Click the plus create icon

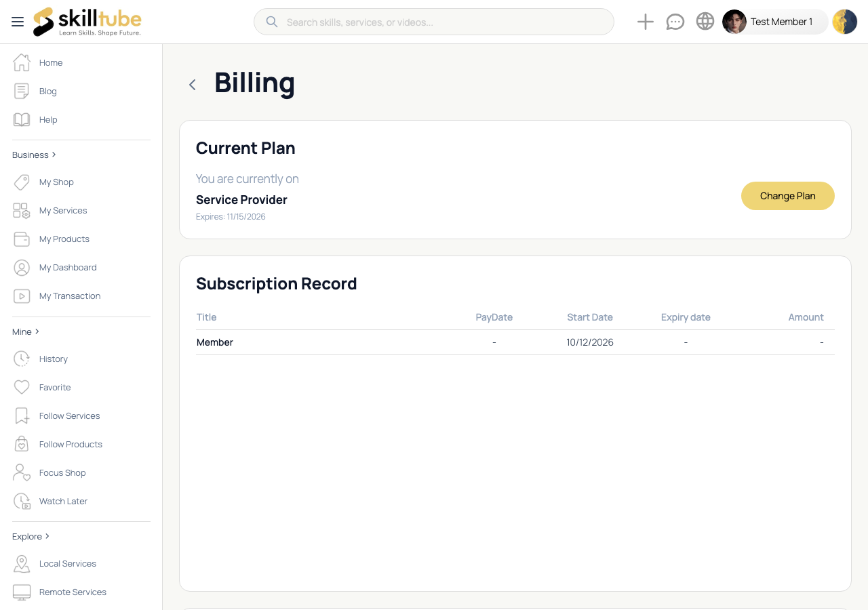646,22
